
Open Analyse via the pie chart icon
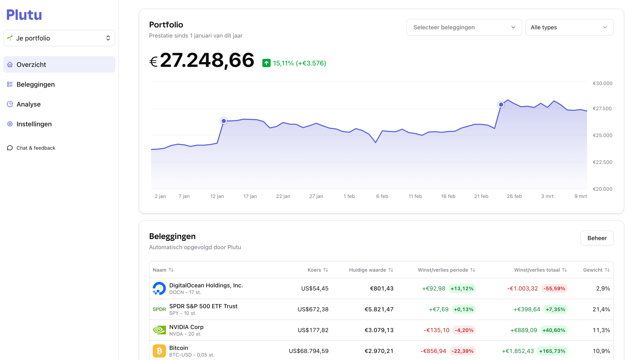(10, 104)
